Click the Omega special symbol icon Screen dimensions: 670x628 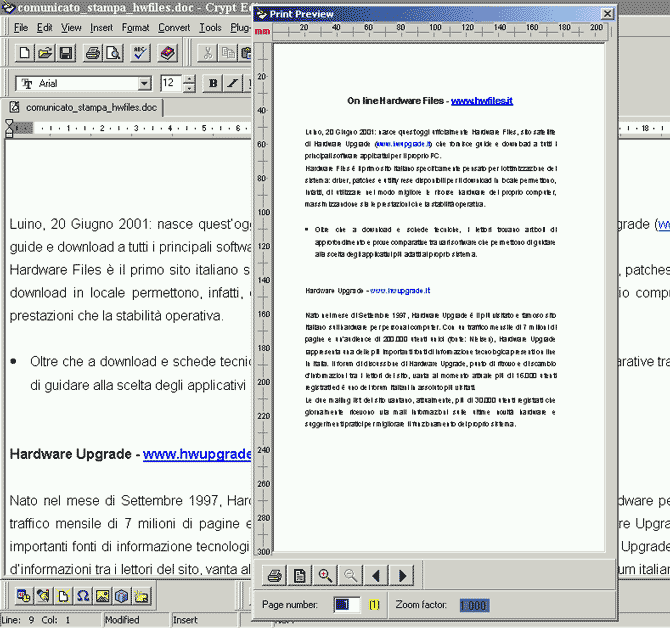coord(82,596)
